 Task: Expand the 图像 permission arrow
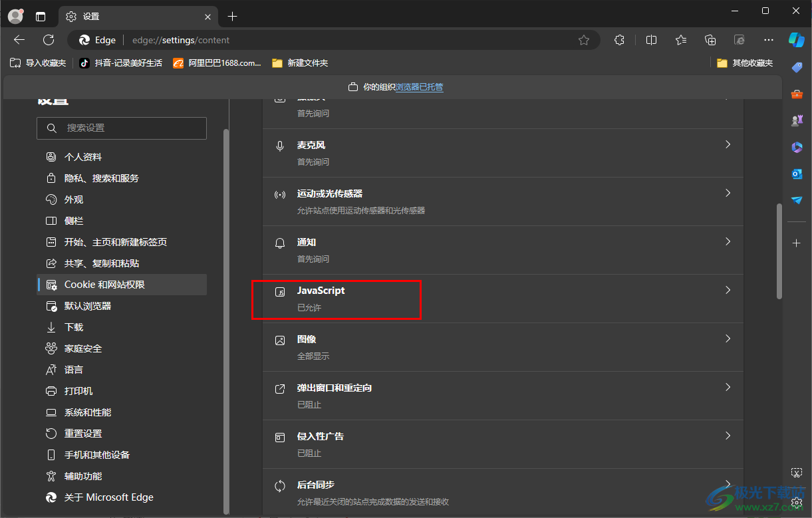tap(728, 338)
